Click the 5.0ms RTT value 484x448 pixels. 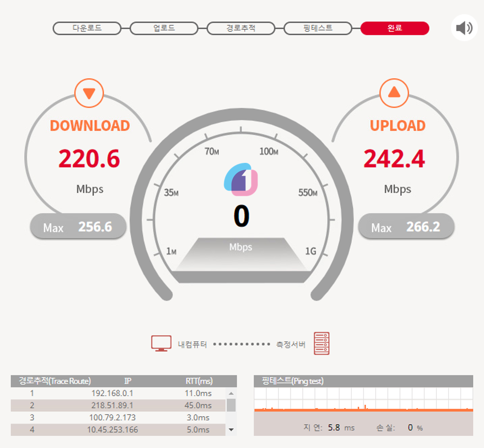(x=198, y=429)
